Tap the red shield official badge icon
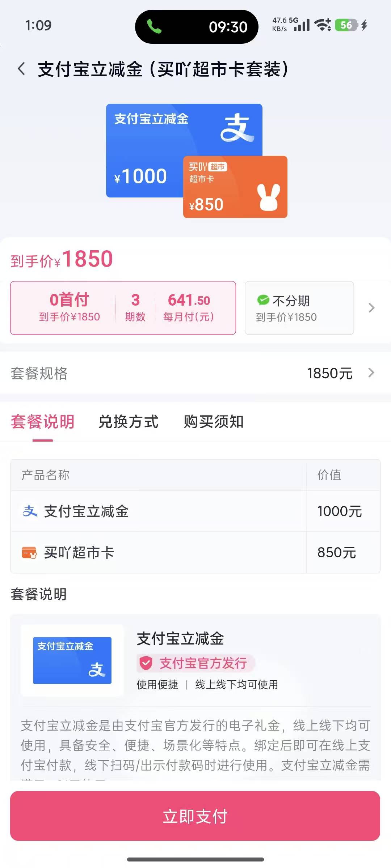This screenshot has width=391, height=868. pos(146,663)
